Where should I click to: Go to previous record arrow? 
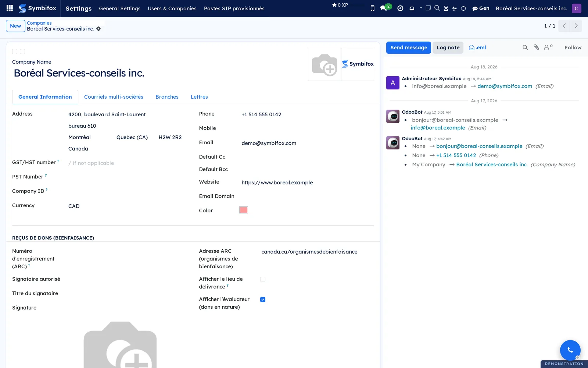coord(564,26)
